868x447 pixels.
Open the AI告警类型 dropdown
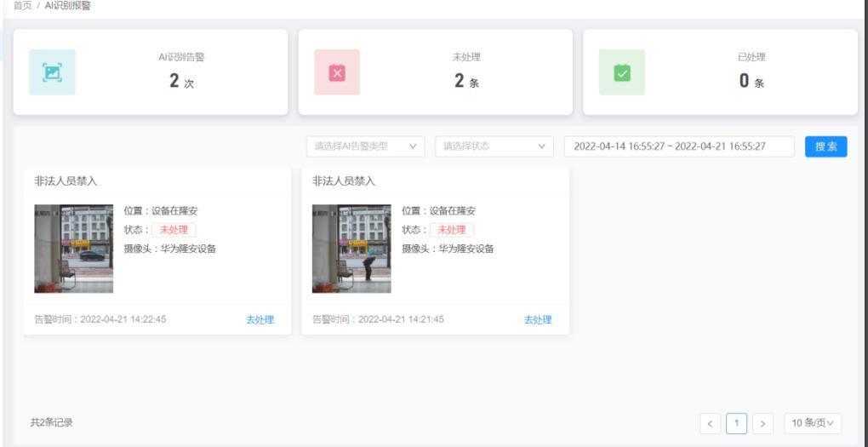click(x=366, y=146)
